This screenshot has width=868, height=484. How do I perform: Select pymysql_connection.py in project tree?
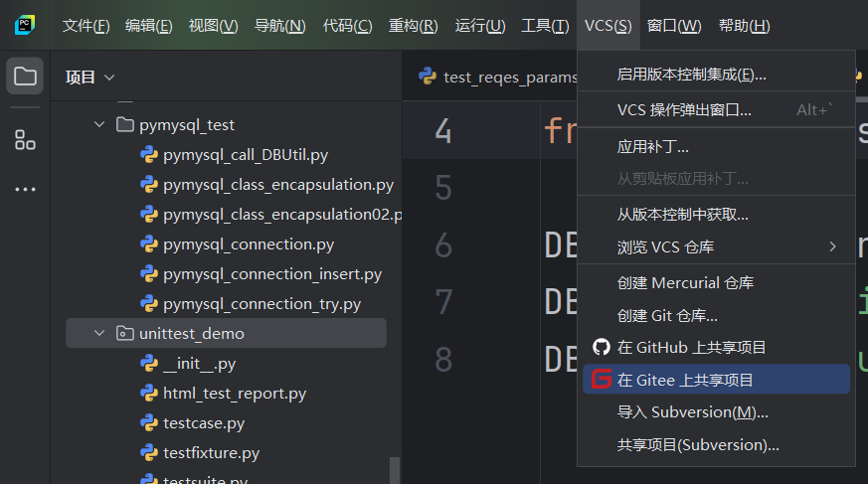(249, 244)
